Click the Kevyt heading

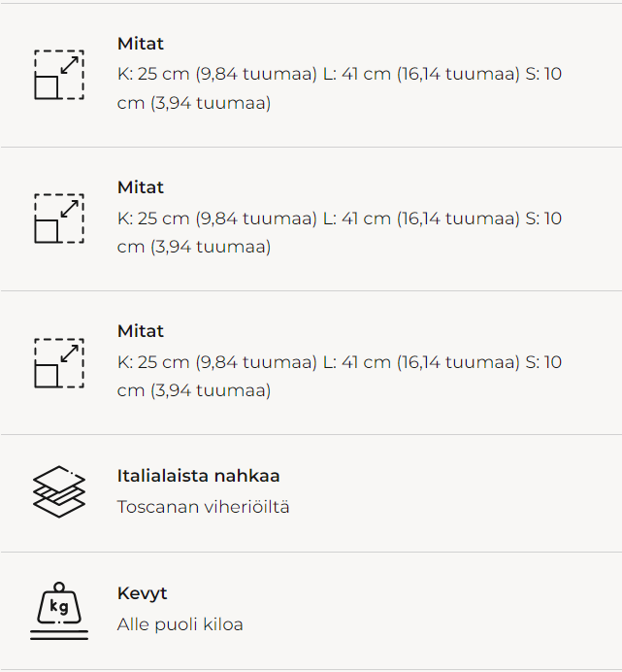pos(143,593)
